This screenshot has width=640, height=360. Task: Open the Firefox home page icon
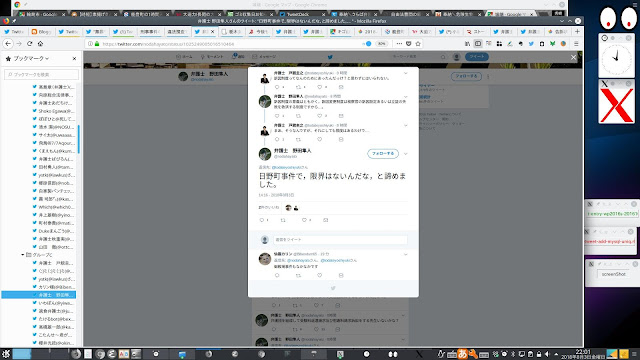tap(40, 44)
